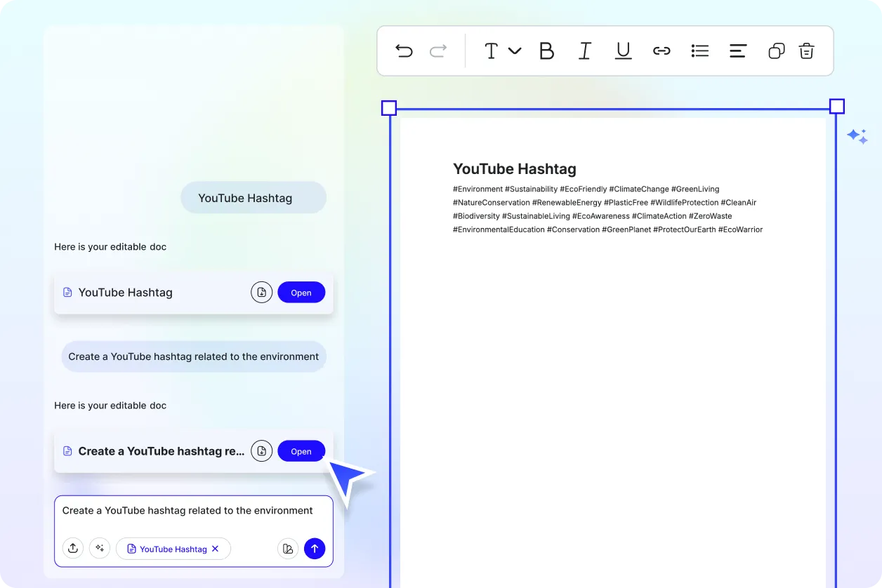Undo the last edit
882x588 pixels.
click(x=404, y=51)
